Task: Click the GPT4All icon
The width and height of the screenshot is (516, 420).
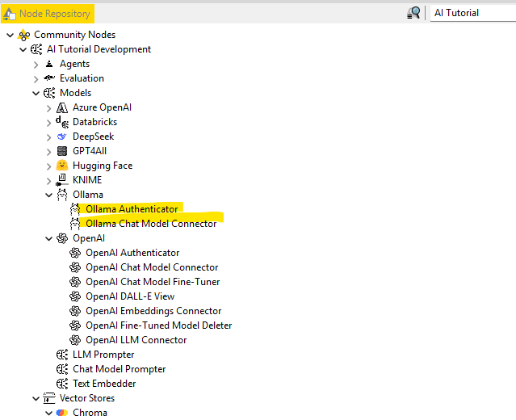Action: [62, 151]
